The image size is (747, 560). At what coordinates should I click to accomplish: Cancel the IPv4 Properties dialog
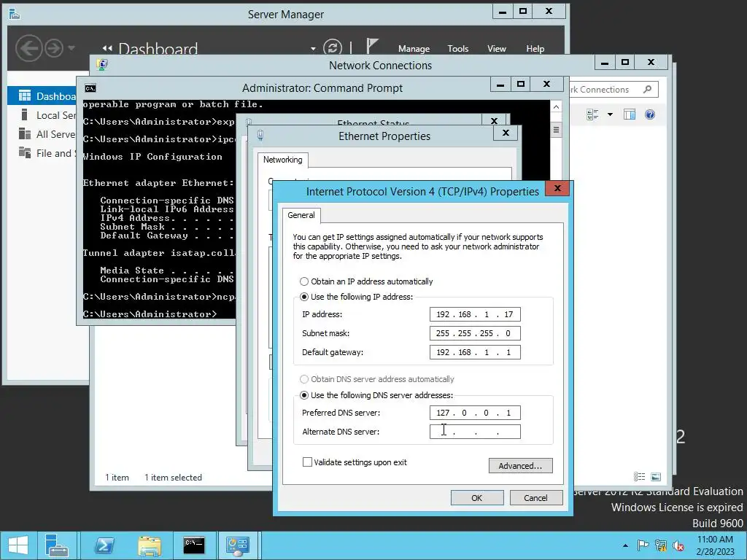click(x=536, y=497)
